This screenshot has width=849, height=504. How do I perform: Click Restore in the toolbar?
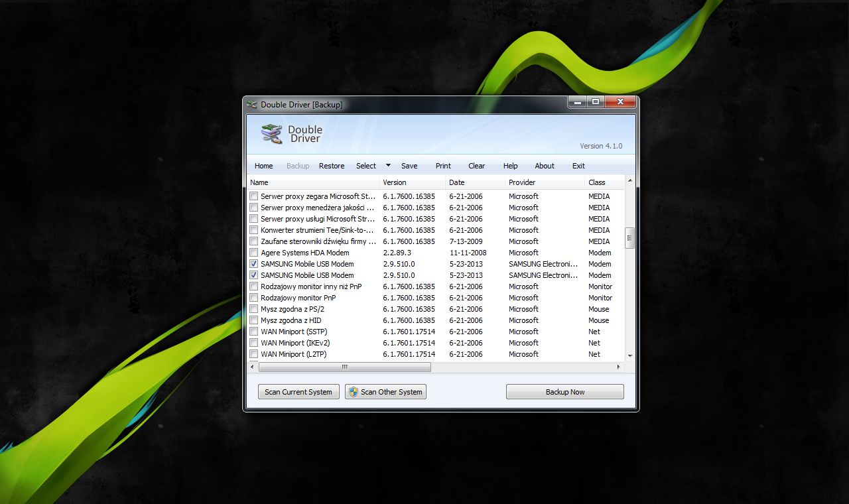coord(331,165)
